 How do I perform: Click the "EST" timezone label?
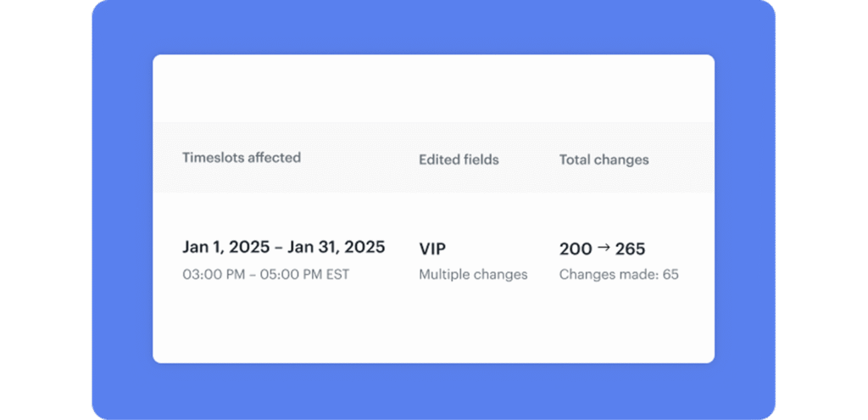(337, 274)
